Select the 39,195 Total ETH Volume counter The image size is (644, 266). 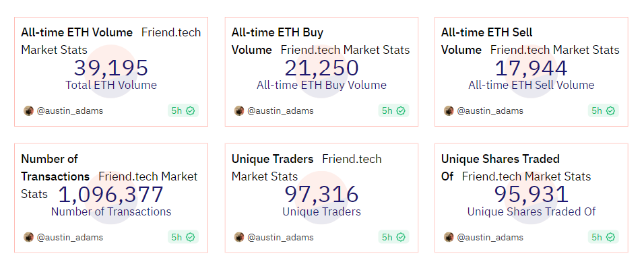click(111, 68)
